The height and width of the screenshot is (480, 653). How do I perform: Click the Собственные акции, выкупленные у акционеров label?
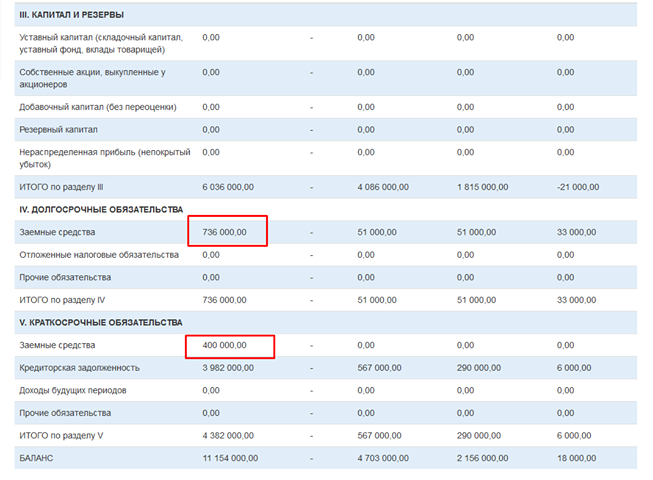pos(92,78)
